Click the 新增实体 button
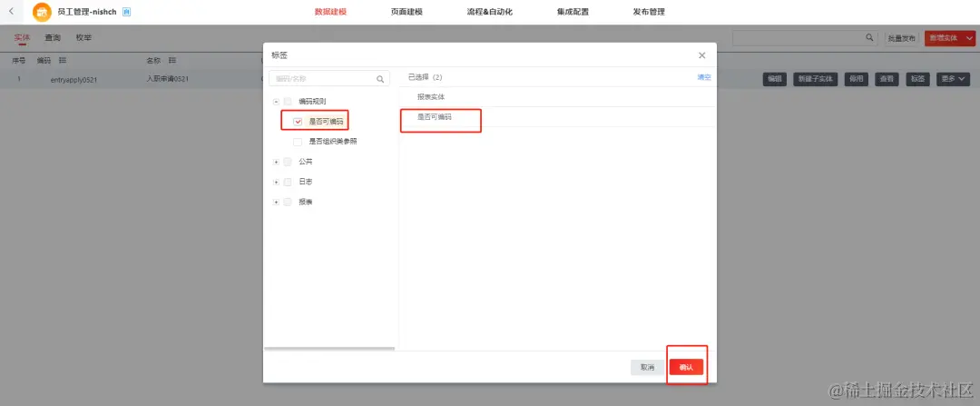 [x=944, y=38]
